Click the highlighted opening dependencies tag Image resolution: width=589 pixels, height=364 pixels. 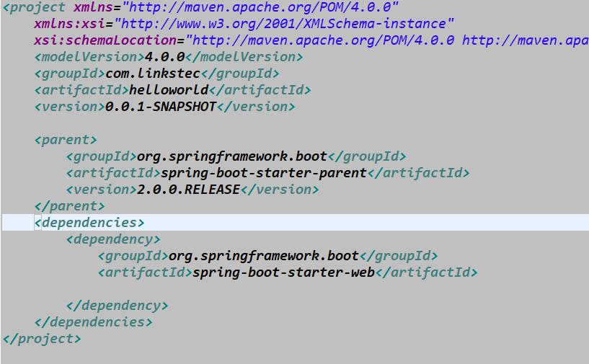89,223
